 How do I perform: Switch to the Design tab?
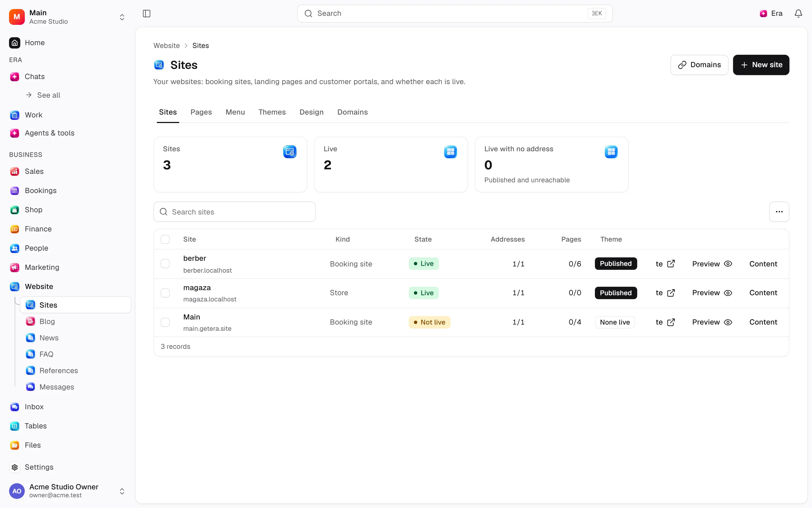point(311,112)
